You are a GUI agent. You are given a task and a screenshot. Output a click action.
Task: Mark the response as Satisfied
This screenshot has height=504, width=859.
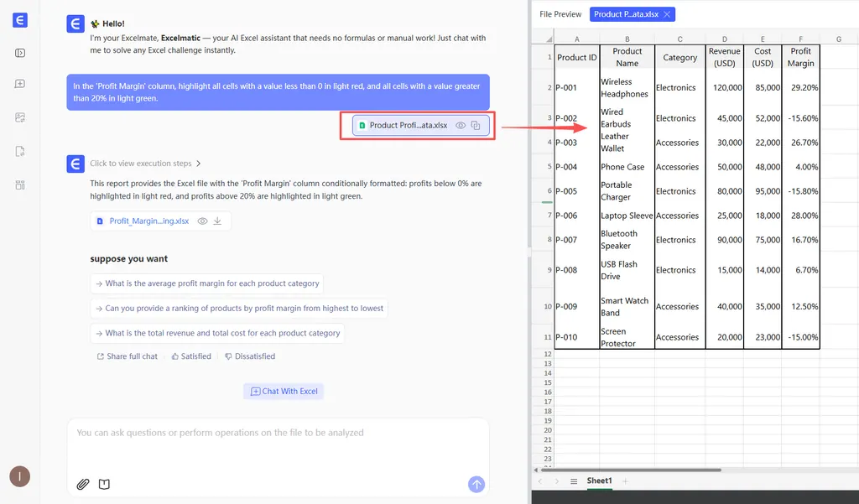[191, 356]
